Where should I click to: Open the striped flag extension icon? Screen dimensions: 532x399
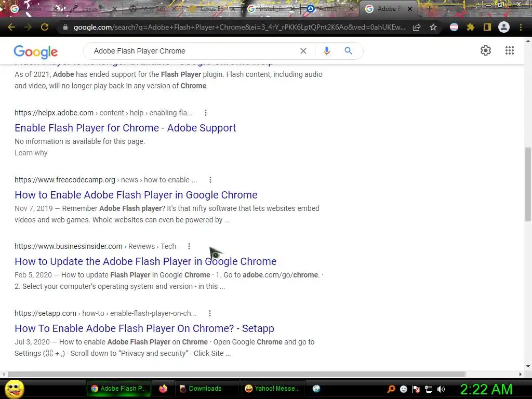[454, 27]
